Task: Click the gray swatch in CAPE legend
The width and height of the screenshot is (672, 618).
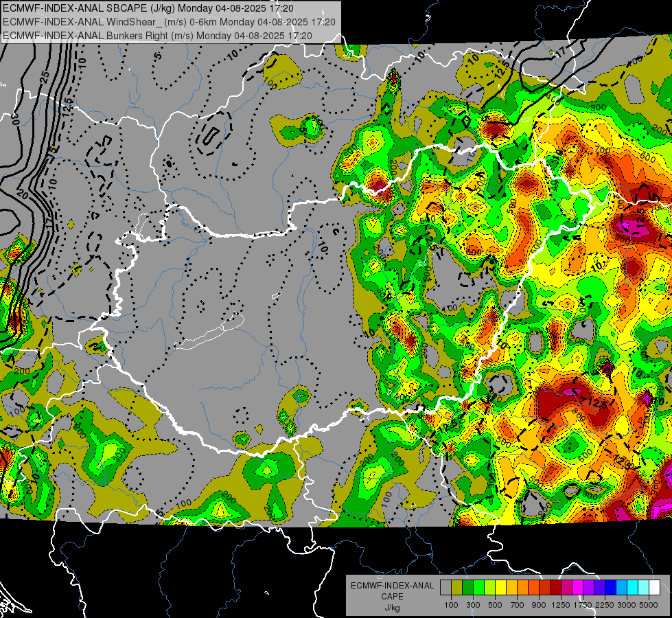Action: point(445,588)
